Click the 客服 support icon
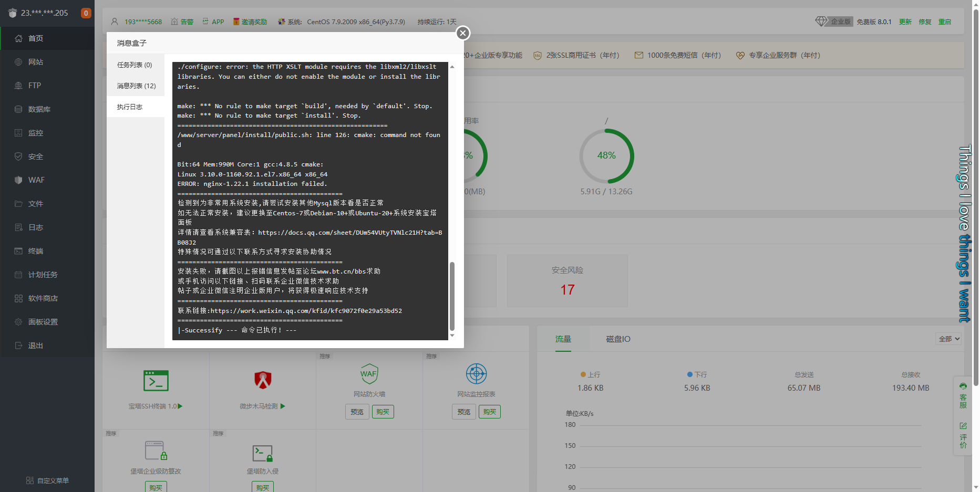Image resolution: width=980 pixels, height=492 pixels. [x=963, y=386]
